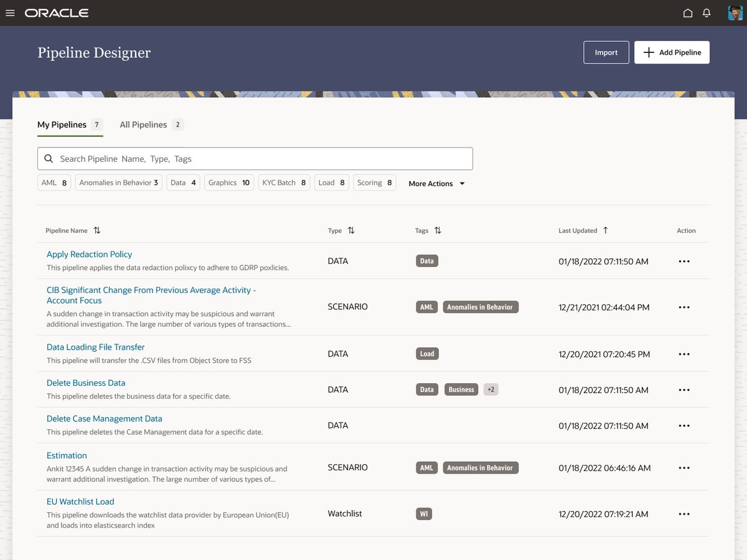The width and height of the screenshot is (747, 560).
Task: Toggle the Graphics filter chip
Action: (x=229, y=183)
